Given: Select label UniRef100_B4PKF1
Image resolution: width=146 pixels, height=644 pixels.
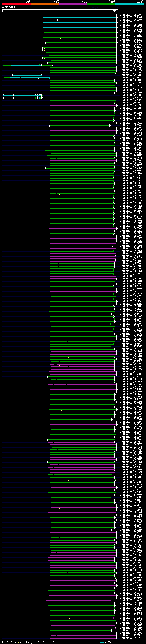Looking at the screenshot, I should pyautogui.click(x=131, y=103).
